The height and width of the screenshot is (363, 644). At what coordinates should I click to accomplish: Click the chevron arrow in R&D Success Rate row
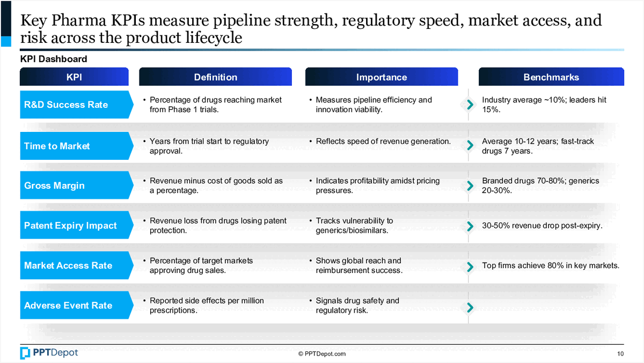pos(470,105)
